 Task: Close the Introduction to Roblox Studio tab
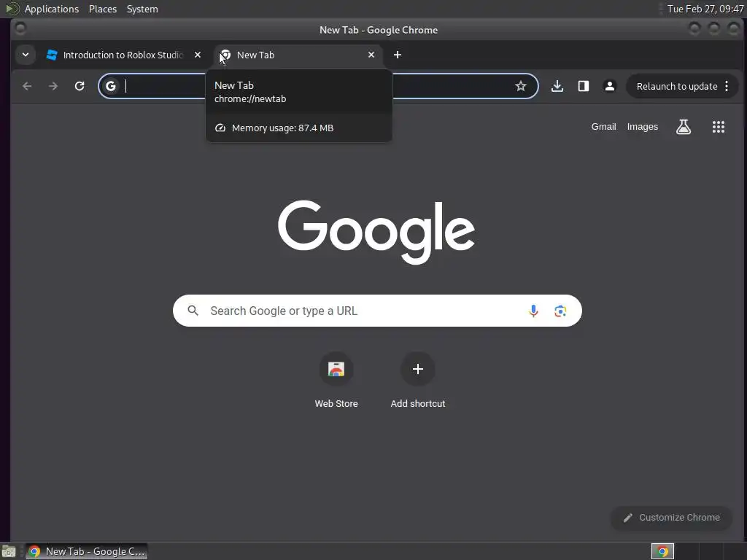(x=198, y=55)
